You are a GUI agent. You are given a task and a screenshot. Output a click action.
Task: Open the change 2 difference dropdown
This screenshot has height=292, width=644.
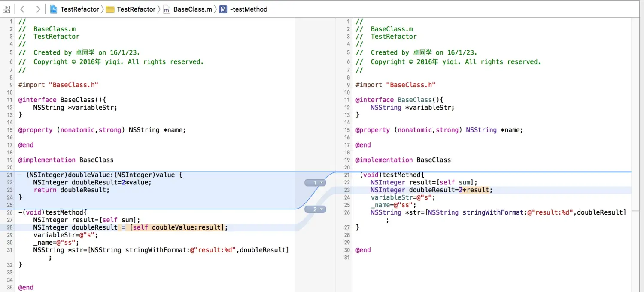point(315,209)
